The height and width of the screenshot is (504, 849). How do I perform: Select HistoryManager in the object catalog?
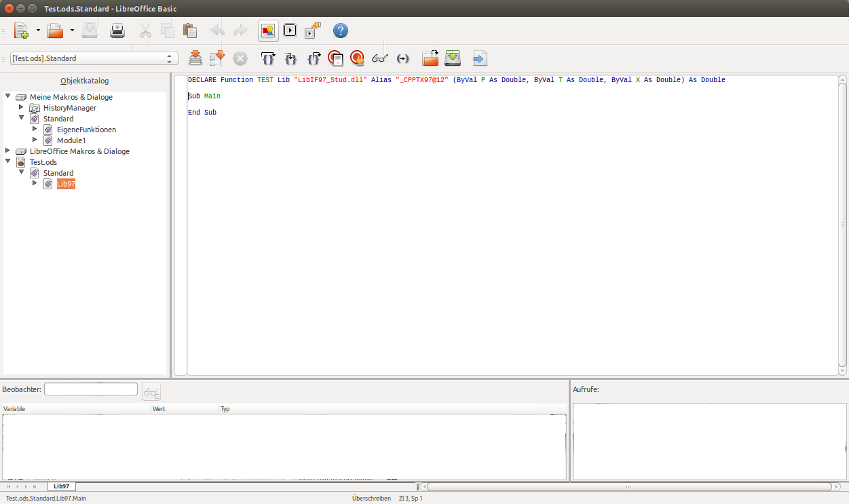coord(70,108)
